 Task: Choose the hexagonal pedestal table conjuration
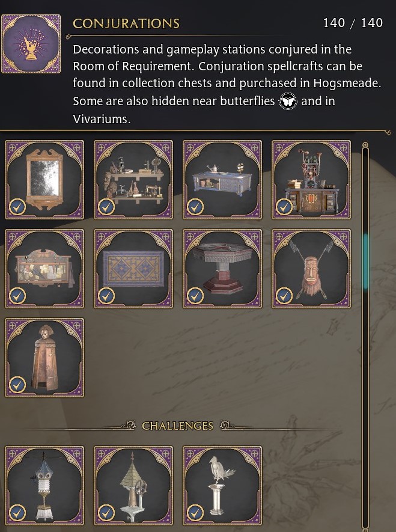coord(222,269)
